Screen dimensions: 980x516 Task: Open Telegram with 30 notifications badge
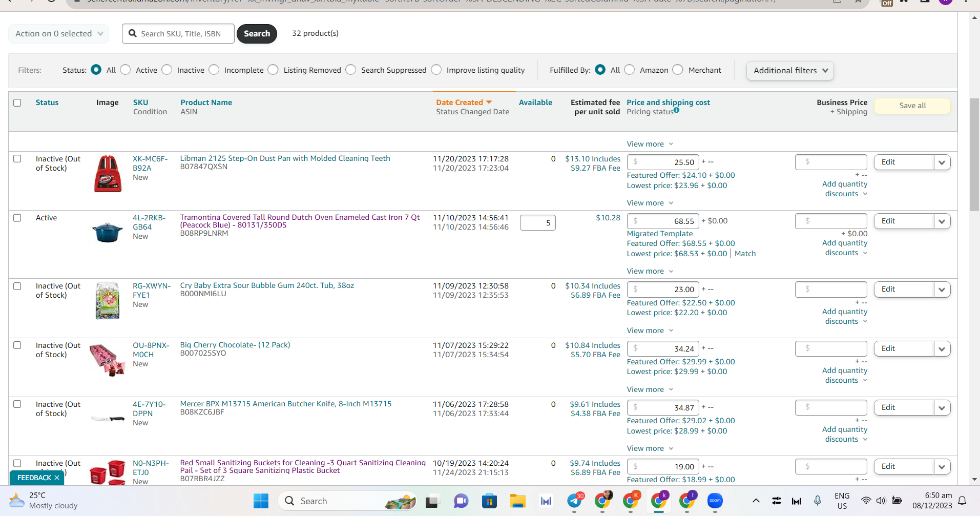575,501
